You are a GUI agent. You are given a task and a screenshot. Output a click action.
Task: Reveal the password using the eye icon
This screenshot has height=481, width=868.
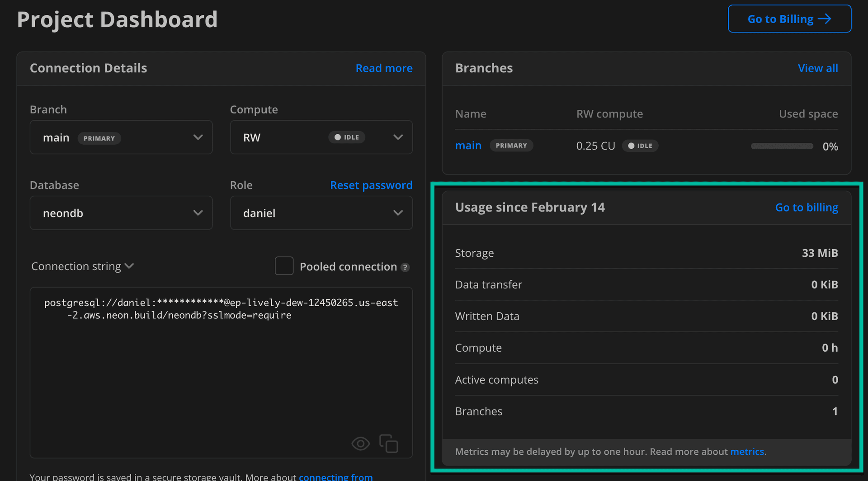(360, 443)
